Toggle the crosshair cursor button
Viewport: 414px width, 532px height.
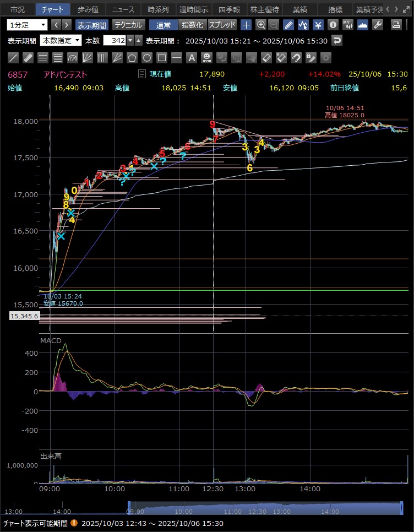246,25
